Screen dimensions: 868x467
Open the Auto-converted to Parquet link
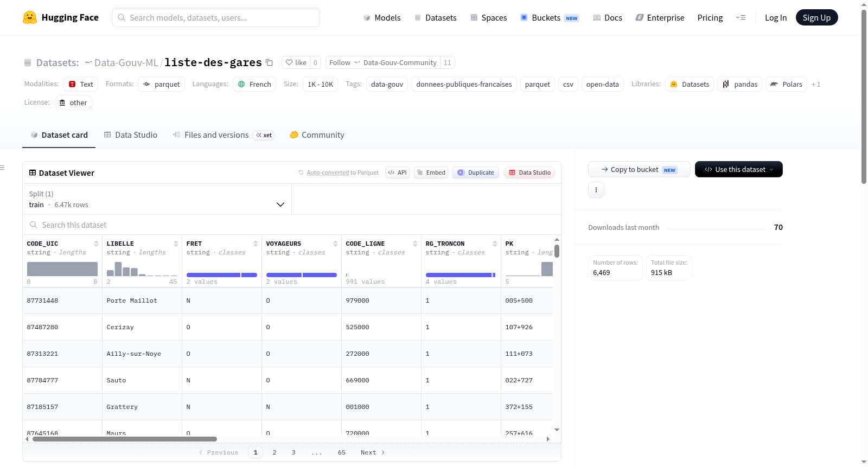tap(328, 172)
